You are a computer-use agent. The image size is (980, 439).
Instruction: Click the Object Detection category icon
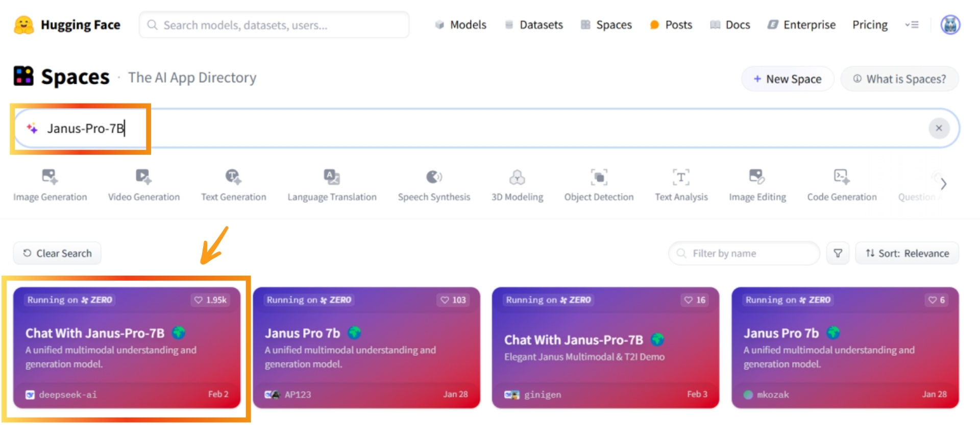coord(599,177)
